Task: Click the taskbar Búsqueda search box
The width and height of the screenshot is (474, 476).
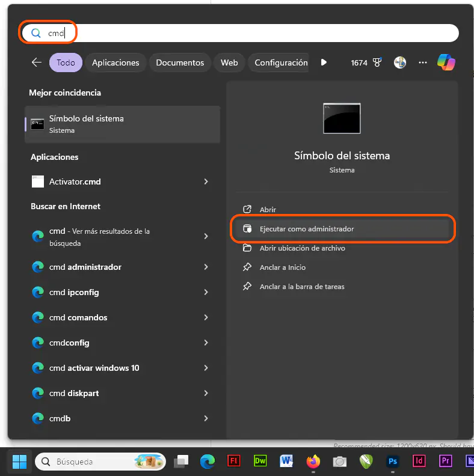Action: pos(100,462)
